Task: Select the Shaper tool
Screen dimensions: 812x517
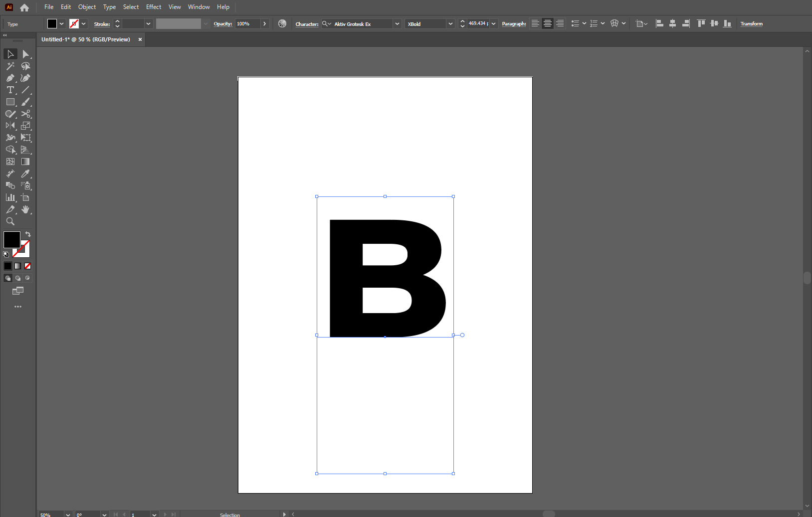Action: pos(10,114)
